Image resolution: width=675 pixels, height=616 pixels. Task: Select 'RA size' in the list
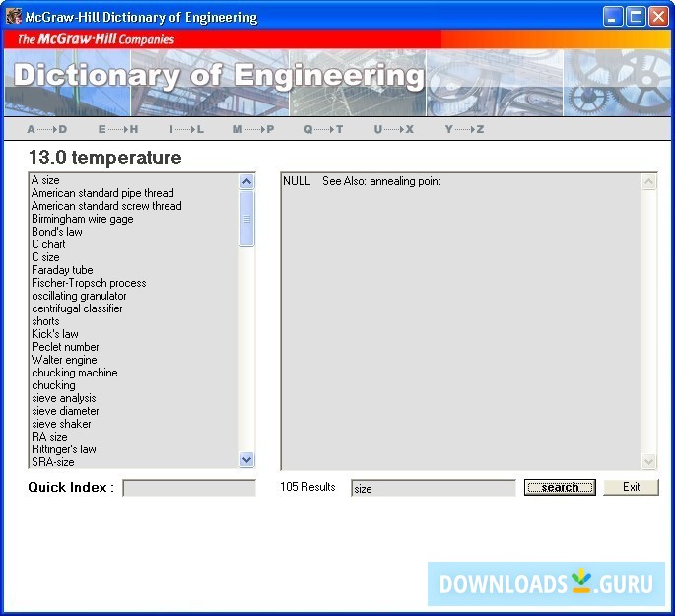click(x=49, y=437)
